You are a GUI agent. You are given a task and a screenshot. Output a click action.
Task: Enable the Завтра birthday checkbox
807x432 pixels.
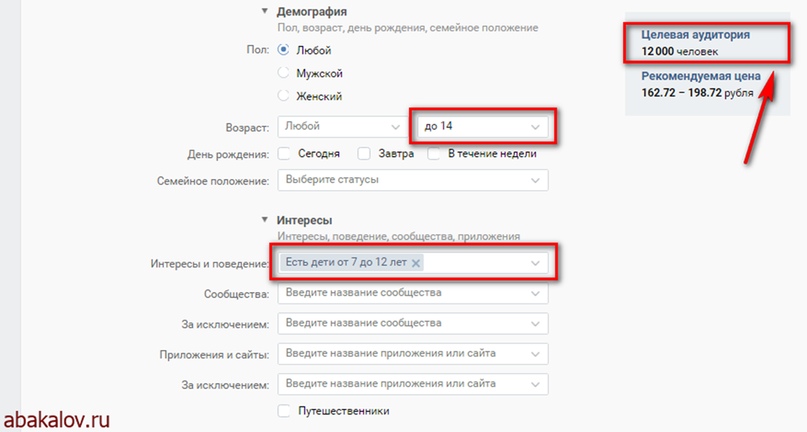[x=364, y=153]
